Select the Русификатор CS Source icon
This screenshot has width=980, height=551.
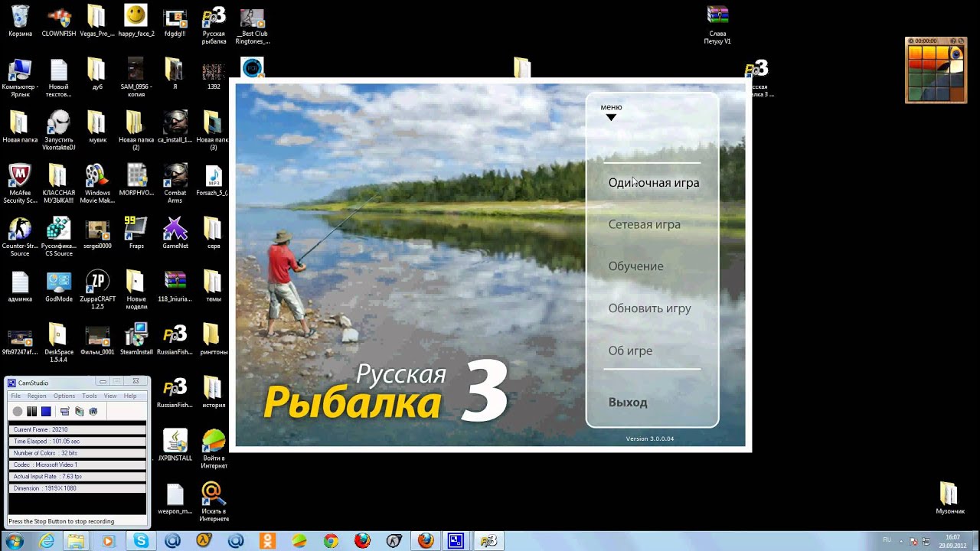pos(59,237)
